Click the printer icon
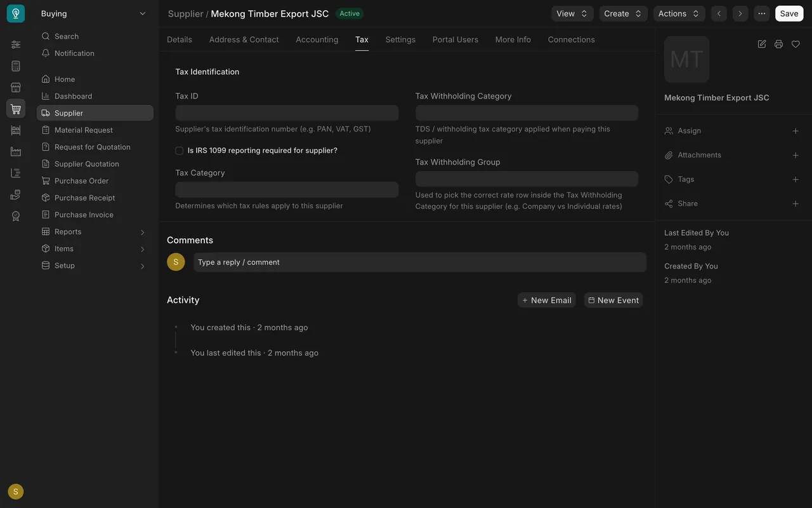Screen dimensions: 812x508 (x=778, y=44)
